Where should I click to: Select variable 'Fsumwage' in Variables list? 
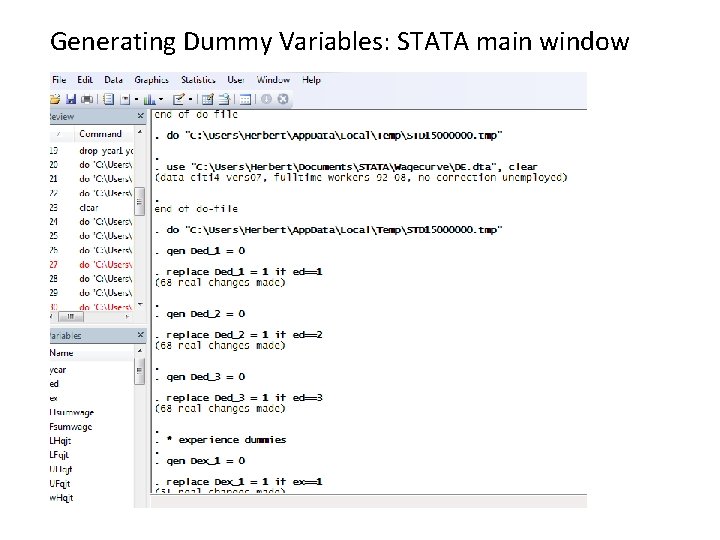(71, 427)
